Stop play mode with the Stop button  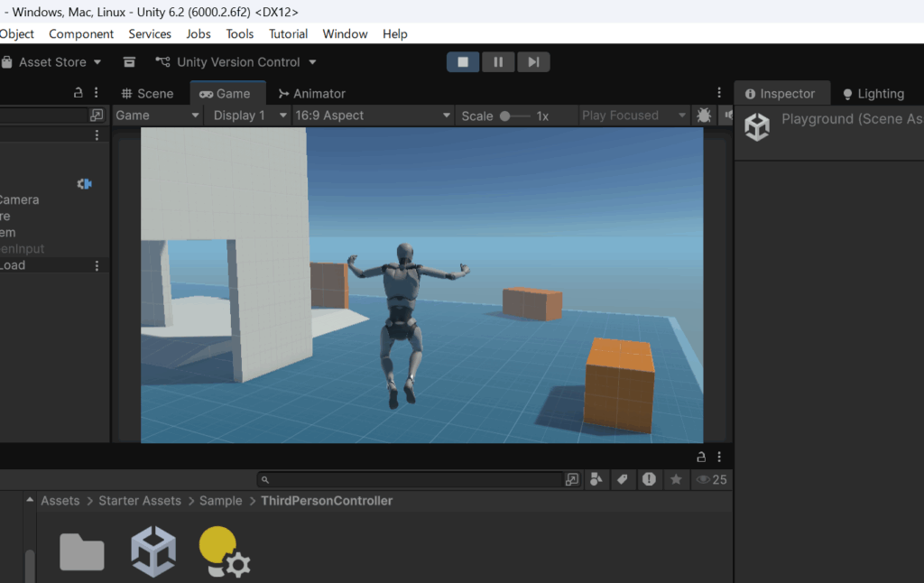463,62
